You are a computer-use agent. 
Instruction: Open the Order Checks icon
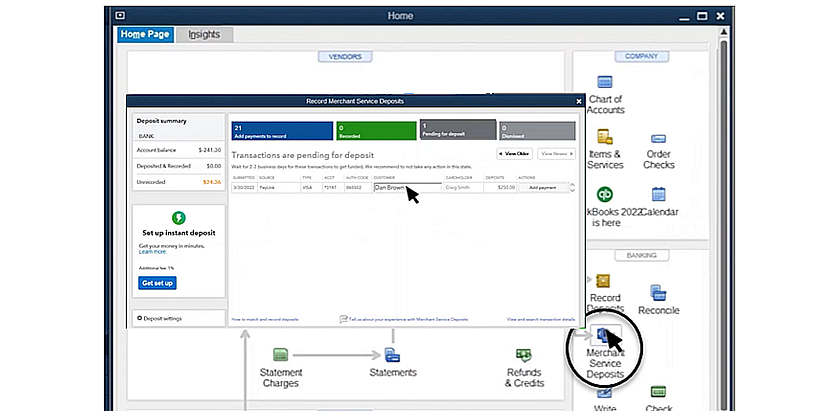pyautogui.click(x=658, y=140)
